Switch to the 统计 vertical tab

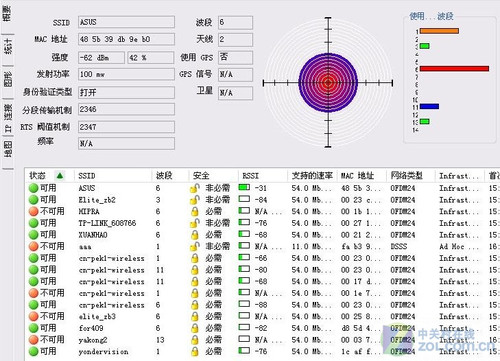(7, 46)
